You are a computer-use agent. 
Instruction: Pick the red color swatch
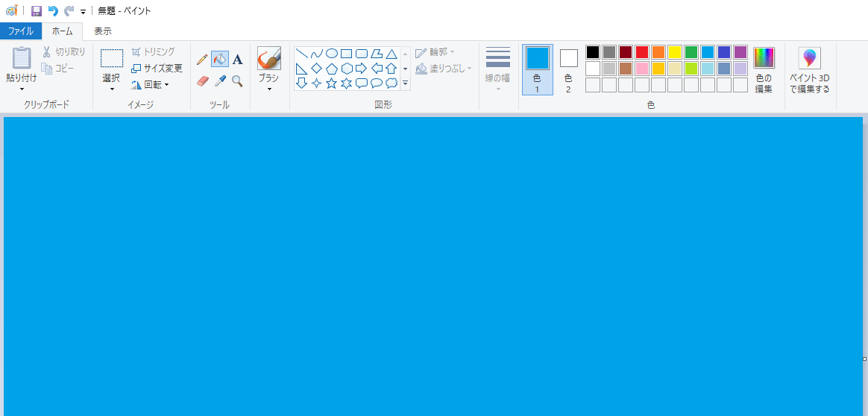coord(641,52)
